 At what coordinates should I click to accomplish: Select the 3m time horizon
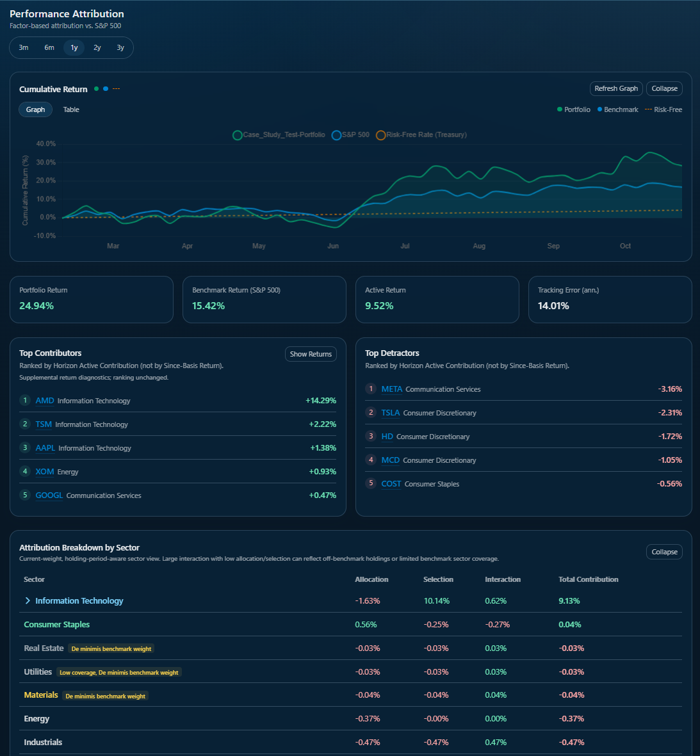tap(23, 48)
